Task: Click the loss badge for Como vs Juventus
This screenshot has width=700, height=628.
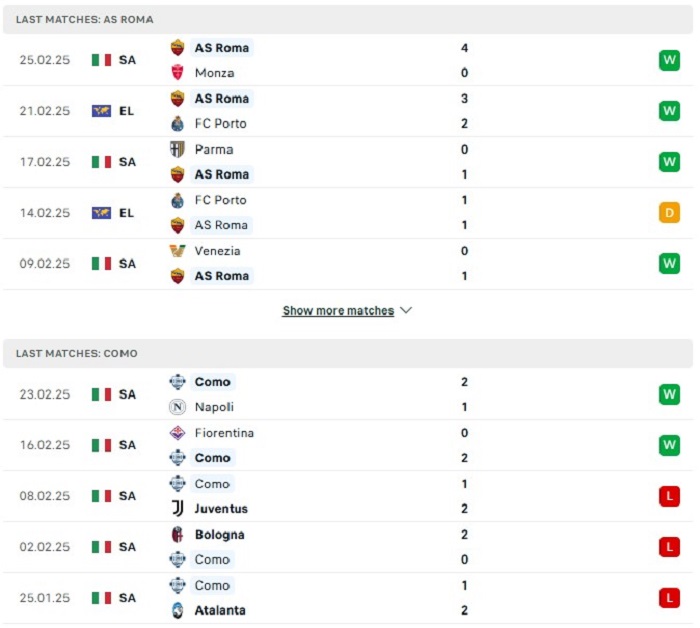Action: point(669,496)
